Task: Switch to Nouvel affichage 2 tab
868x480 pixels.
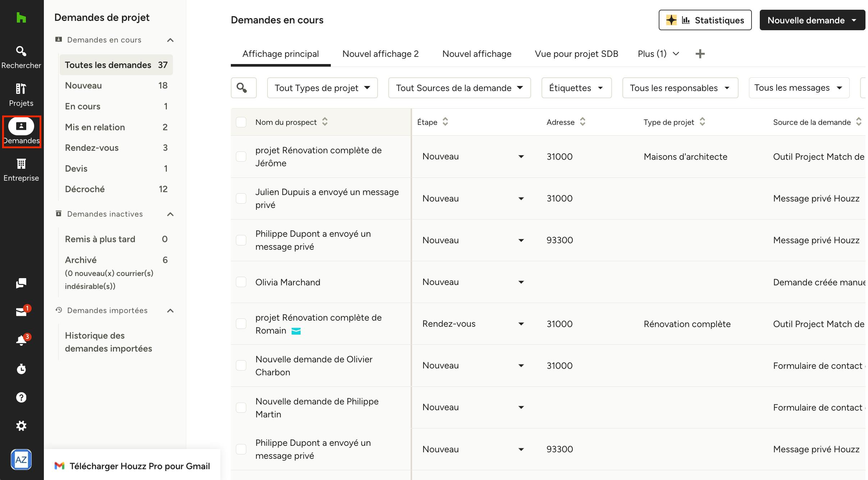Action: point(380,54)
